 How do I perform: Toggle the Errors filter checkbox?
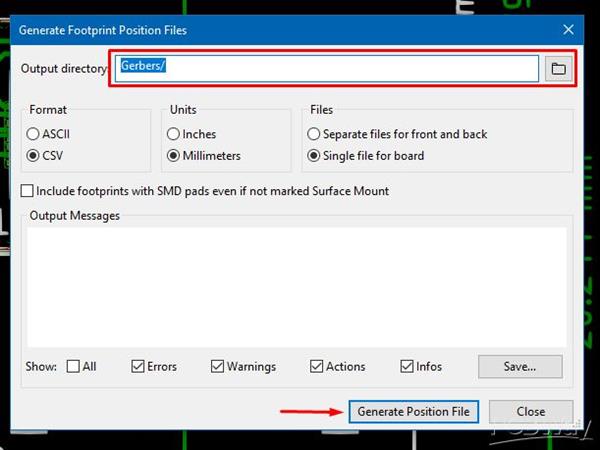click(x=138, y=366)
